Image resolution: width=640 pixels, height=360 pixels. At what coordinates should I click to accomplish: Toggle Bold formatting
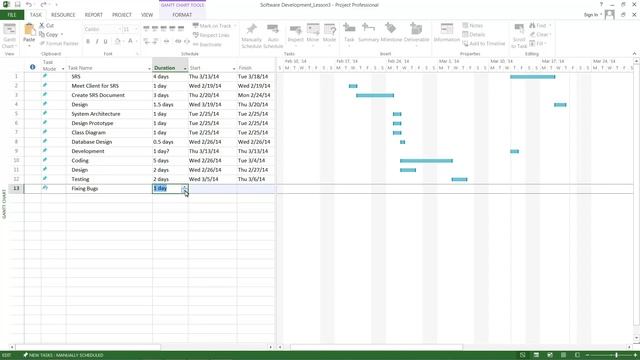click(x=88, y=41)
